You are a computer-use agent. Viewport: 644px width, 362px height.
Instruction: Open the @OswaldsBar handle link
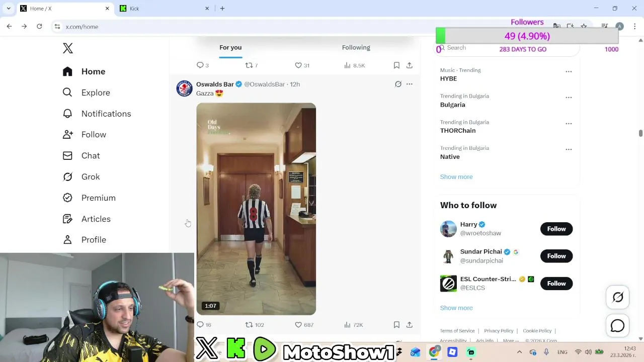point(265,84)
